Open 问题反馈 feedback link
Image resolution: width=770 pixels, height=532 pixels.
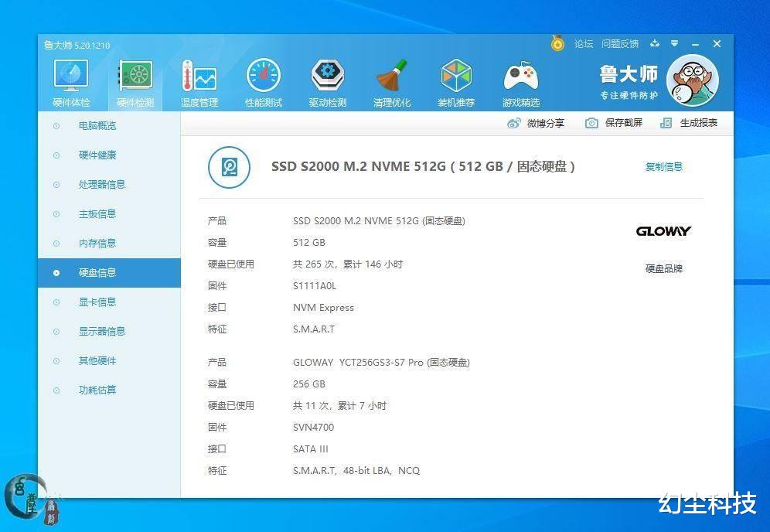620,44
